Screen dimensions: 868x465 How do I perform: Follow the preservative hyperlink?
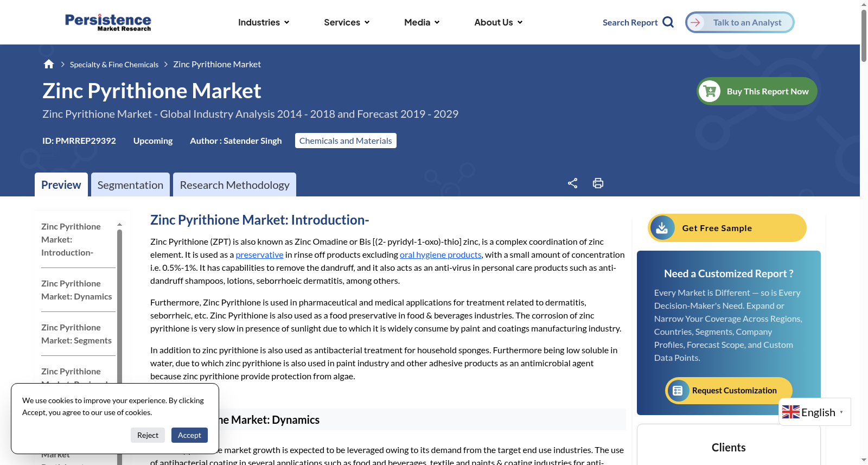tap(259, 254)
